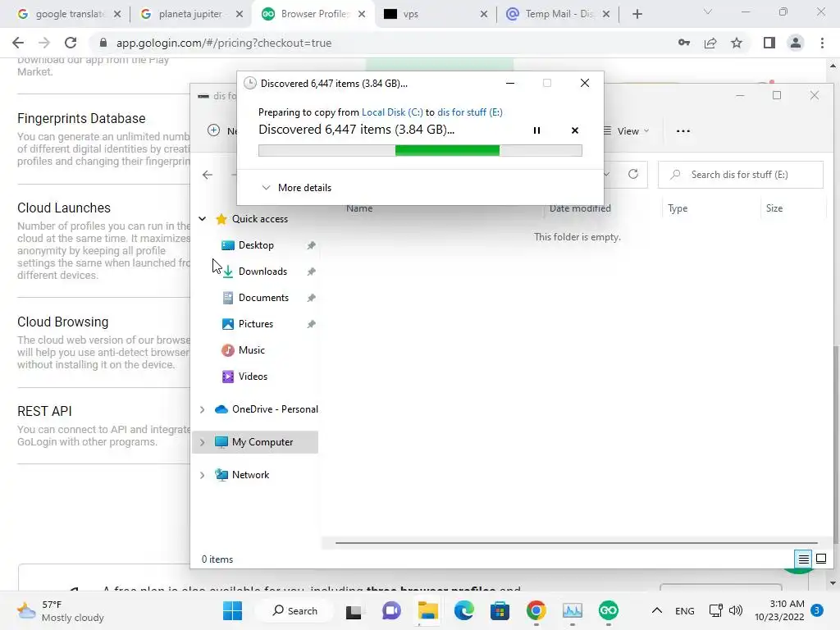Open the Windows Start menu
The width and height of the screenshot is (840, 630).
(232, 610)
